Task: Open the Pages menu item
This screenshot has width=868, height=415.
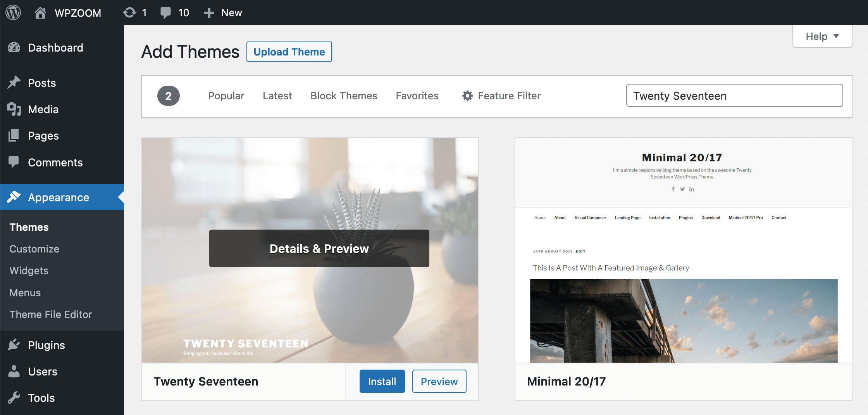Action: click(62, 136)
